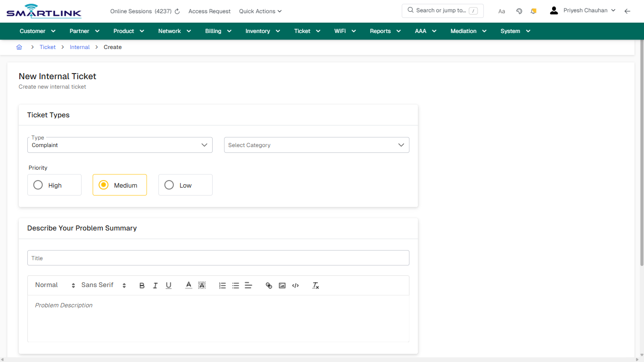This screenshot has width=644, height=362.
Task: Open the Select Category dropdown
Action: [316, 145]
